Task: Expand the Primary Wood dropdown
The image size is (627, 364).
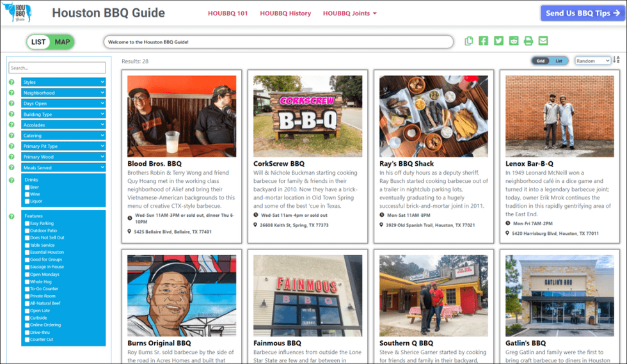Action: click(63, 157)
